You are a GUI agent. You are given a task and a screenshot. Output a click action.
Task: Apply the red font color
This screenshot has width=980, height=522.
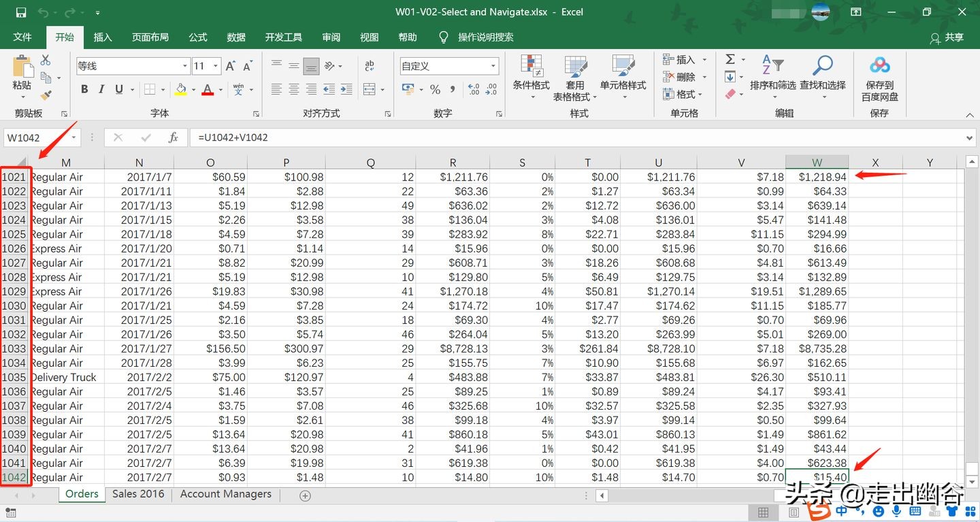208,89
